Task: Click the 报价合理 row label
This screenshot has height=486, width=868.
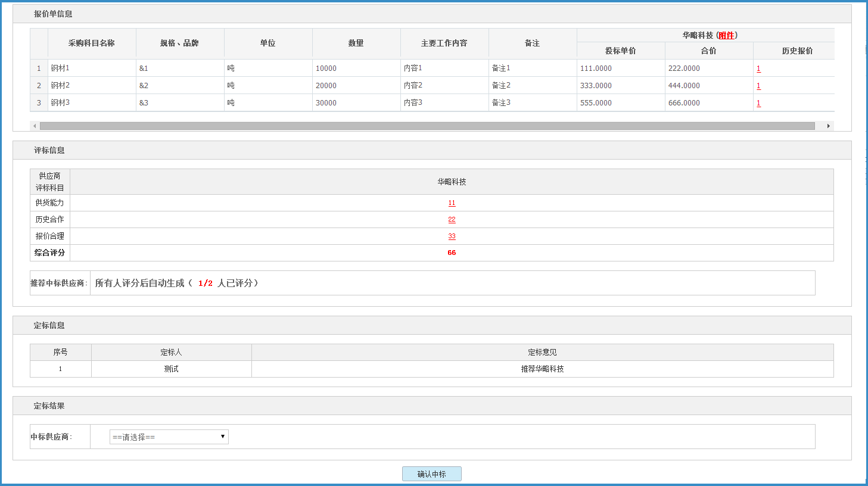Action: point(49,236)
